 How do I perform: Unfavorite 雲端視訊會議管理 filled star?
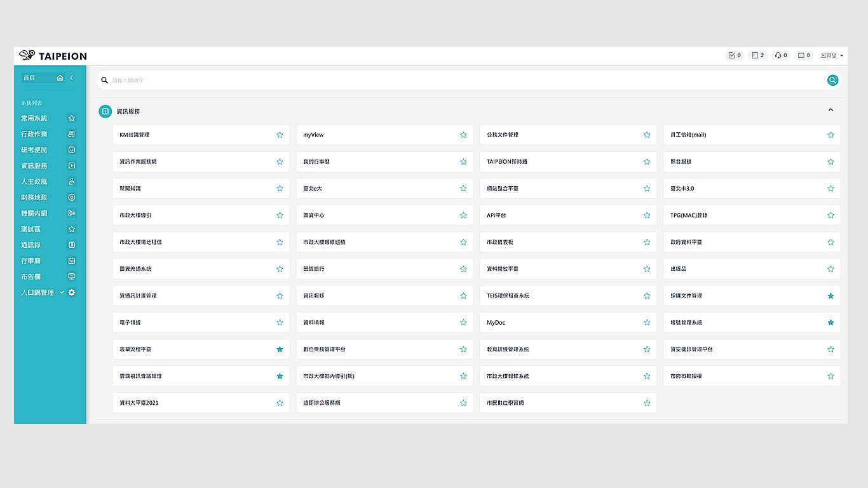point(280,376)
